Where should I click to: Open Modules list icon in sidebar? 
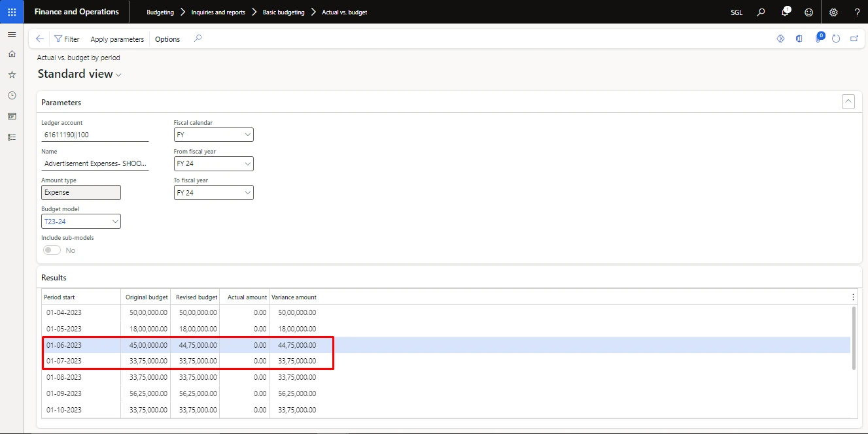pyautogui.click(x=12, y=137)
